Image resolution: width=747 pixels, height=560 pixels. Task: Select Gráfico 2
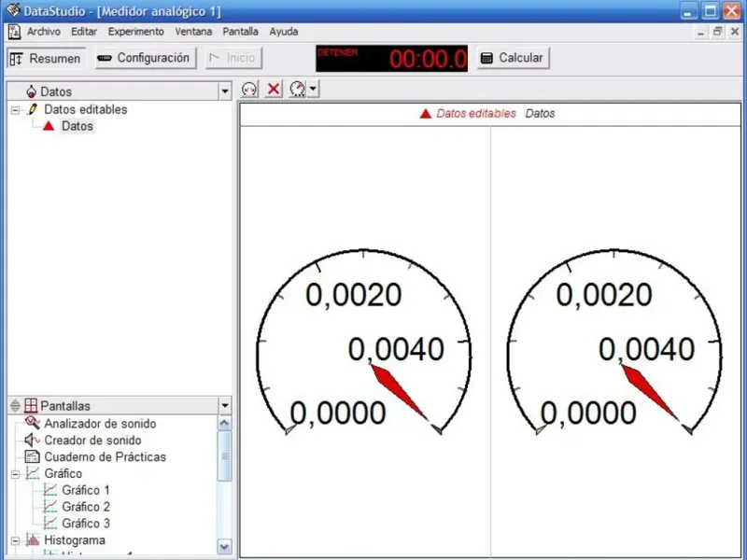click(86, 507)
